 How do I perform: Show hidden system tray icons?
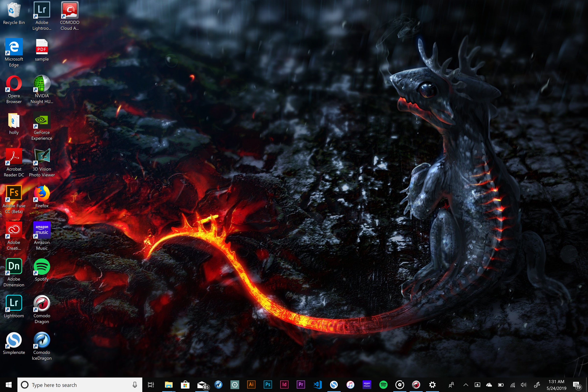coord(466,385)
